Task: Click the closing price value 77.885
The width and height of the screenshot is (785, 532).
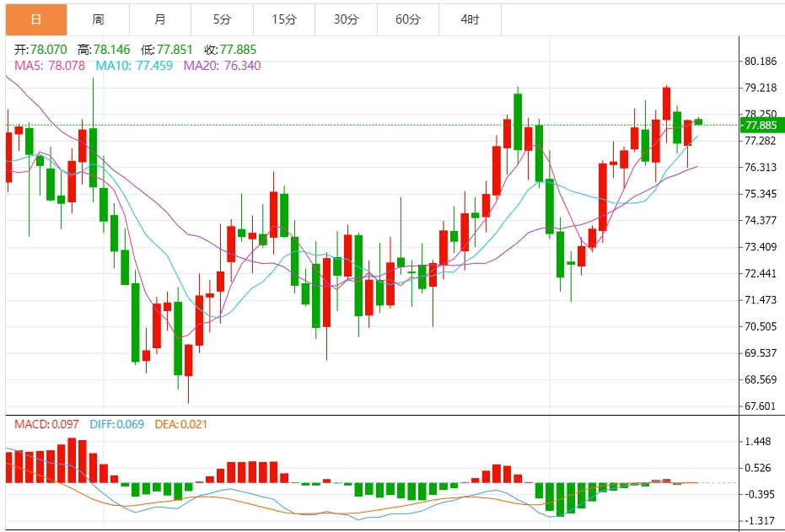Action: point(239,50)
